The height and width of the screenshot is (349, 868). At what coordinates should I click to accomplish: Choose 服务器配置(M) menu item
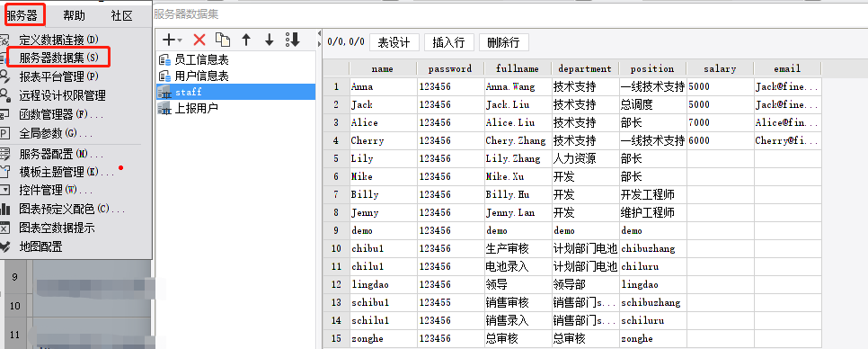click(x=61, y=154)
